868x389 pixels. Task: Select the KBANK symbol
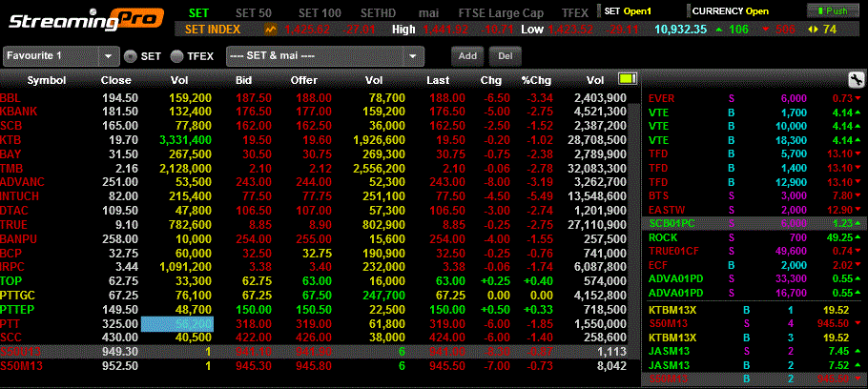point(18,112)
